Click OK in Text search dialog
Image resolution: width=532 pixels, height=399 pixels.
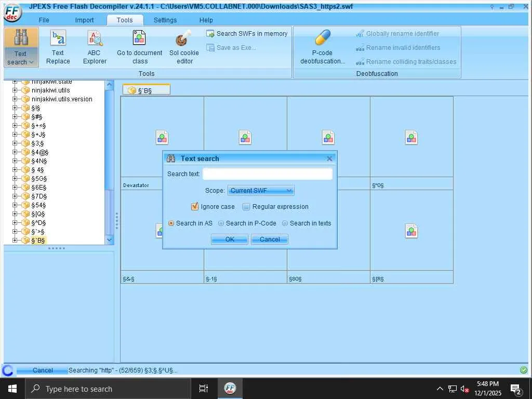coord(230,239)
